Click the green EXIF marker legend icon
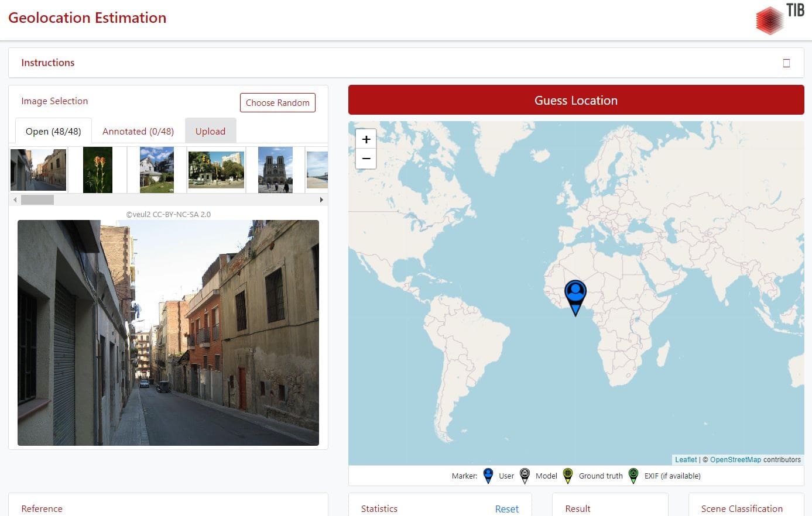Screen dimensions: 812x516 click(633, 476)
